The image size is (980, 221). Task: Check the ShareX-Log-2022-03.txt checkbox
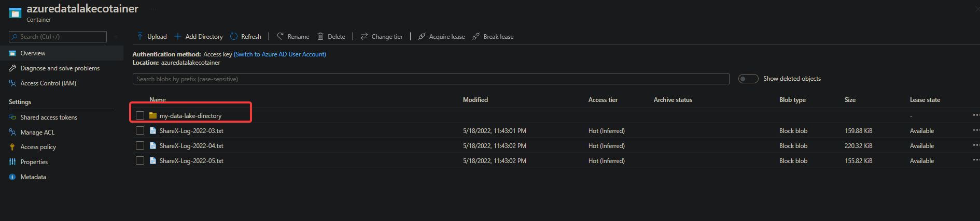click(140, 130)
